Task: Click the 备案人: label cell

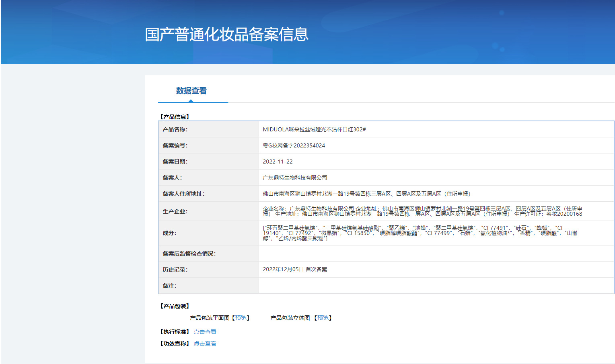Action: pos(209,178)
